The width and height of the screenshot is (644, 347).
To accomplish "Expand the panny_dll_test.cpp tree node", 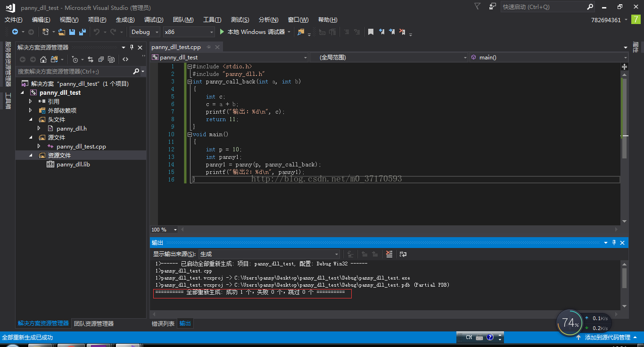I will pos(39,146).
